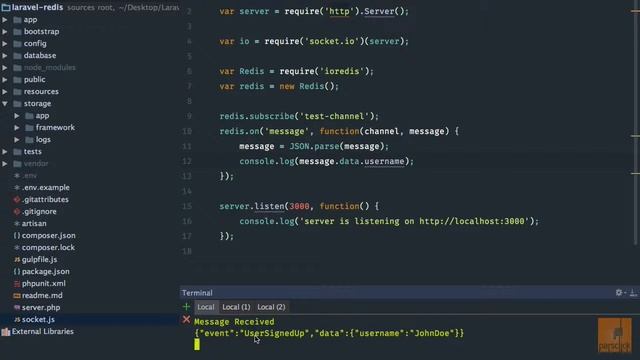Click the .gitattributes git file icon

(x=17, y=200)
